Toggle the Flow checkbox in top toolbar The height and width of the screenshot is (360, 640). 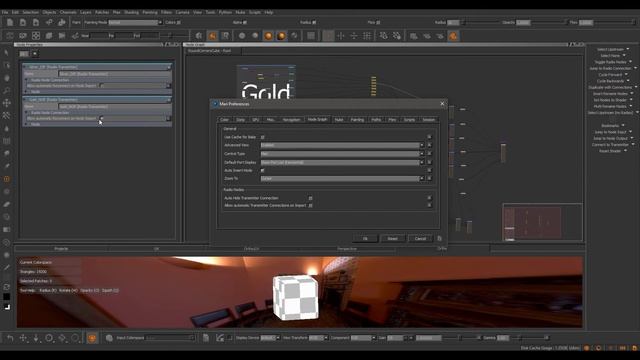point(378,22)
